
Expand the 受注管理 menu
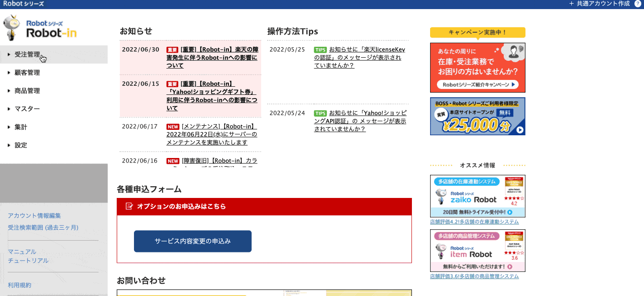[x=27, y=54]
